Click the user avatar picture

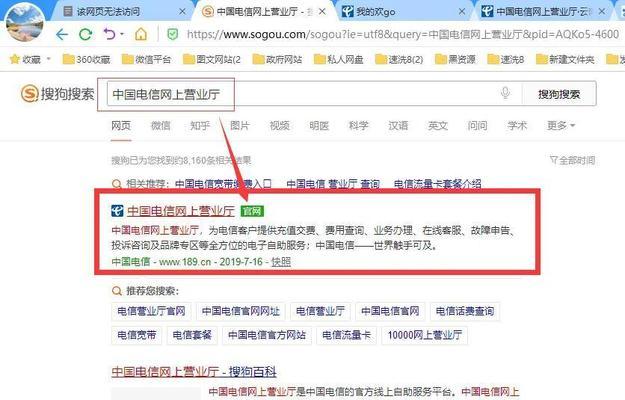[x=25, y=22]
